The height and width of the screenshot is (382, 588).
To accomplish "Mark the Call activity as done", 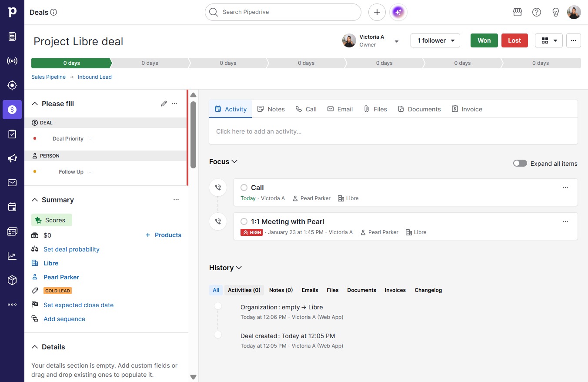I will [244, 188].
